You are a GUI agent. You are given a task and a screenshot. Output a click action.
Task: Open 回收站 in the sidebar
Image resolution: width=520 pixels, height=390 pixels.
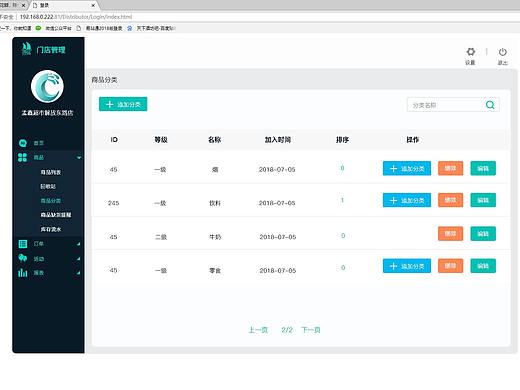pyautogui.click(x=48, y=186)
